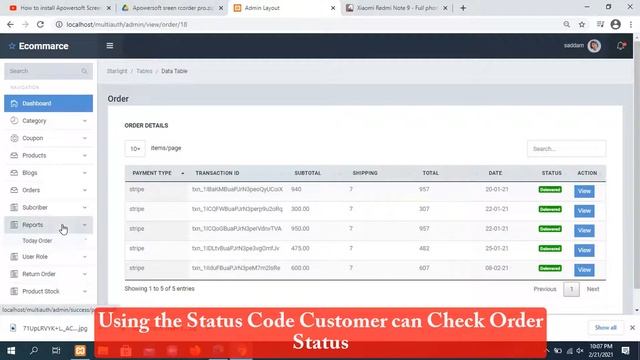Toggle the sidebar hamburger menu icon
640x360 pixels.
click(110, 46)
